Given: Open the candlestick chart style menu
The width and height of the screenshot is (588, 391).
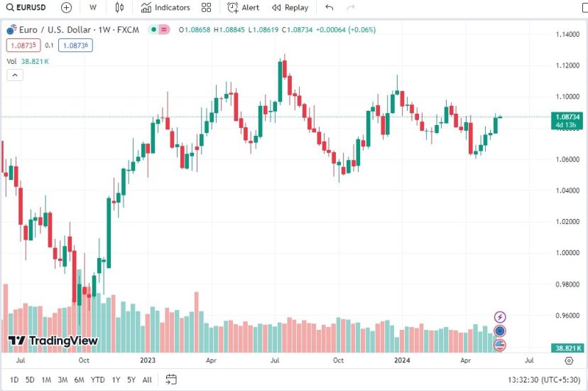Looking at the screenshot, I should click(119, 8).
